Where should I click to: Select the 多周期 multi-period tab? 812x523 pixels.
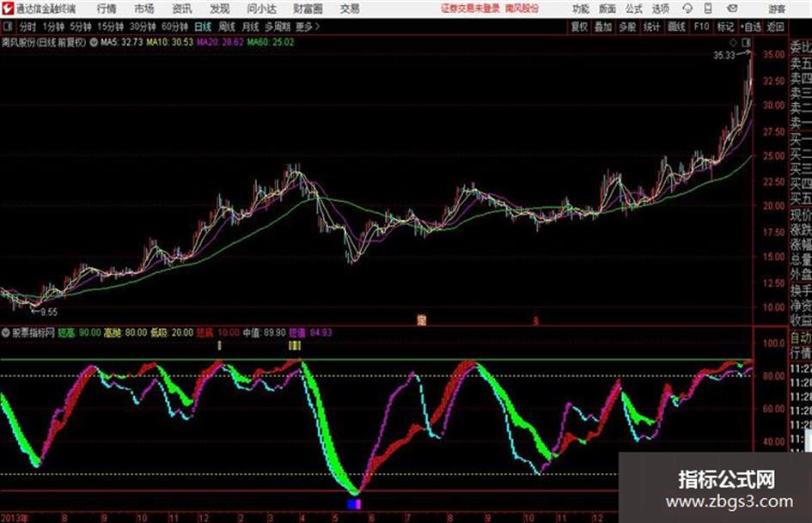click(x=278, y=27)
